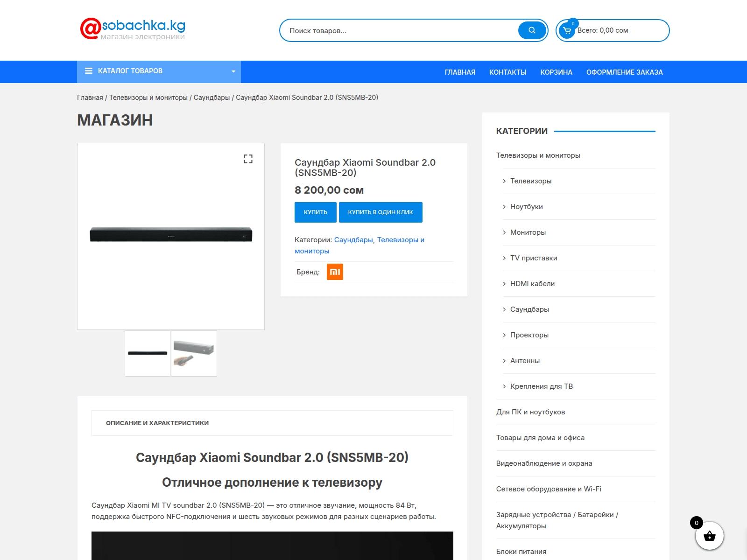Click the chevron next to Телевизоры category
The width and height of the screenshot is (747, 560).
click(504, 181)
